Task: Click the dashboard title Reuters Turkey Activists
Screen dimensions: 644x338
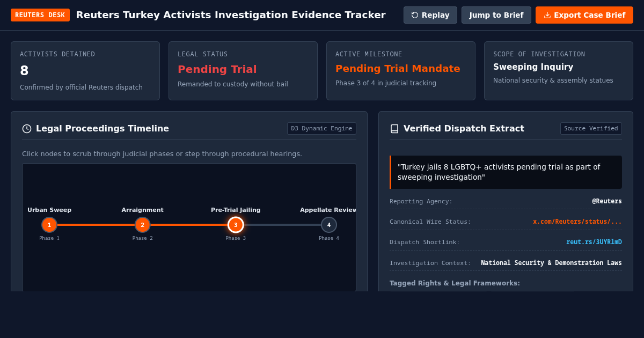Action: point(231,15)
